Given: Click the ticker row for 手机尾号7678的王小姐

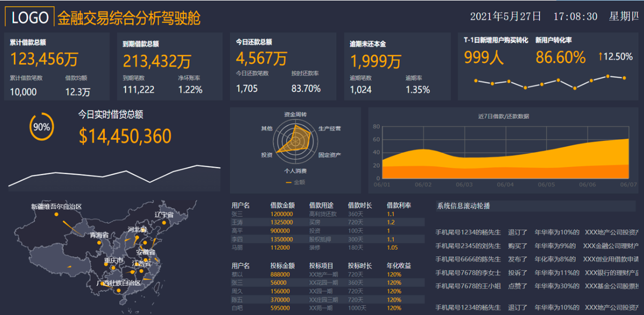Looking at the screenshot, I should point(537,286).
